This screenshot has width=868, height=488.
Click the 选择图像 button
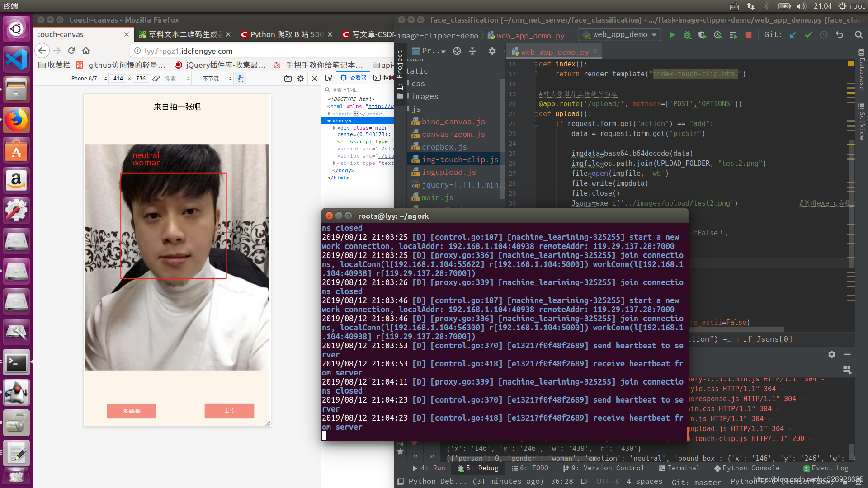point(132,411)
